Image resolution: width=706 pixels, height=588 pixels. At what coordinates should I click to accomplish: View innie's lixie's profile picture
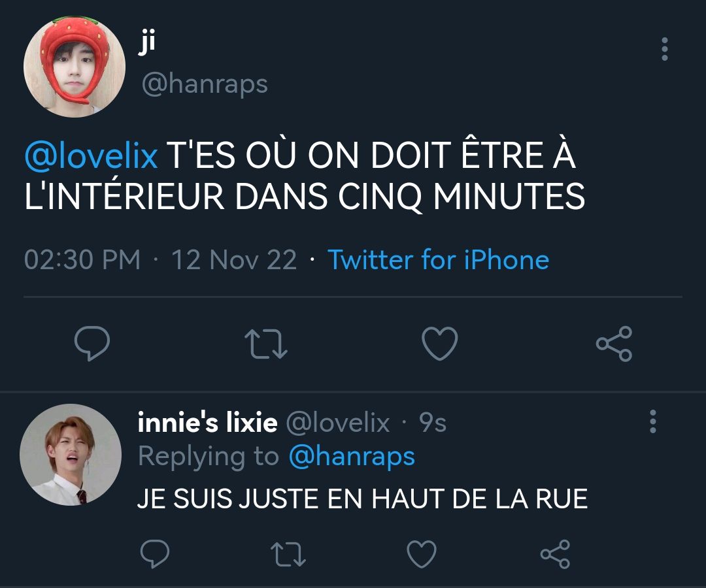(x=71, y=455)
